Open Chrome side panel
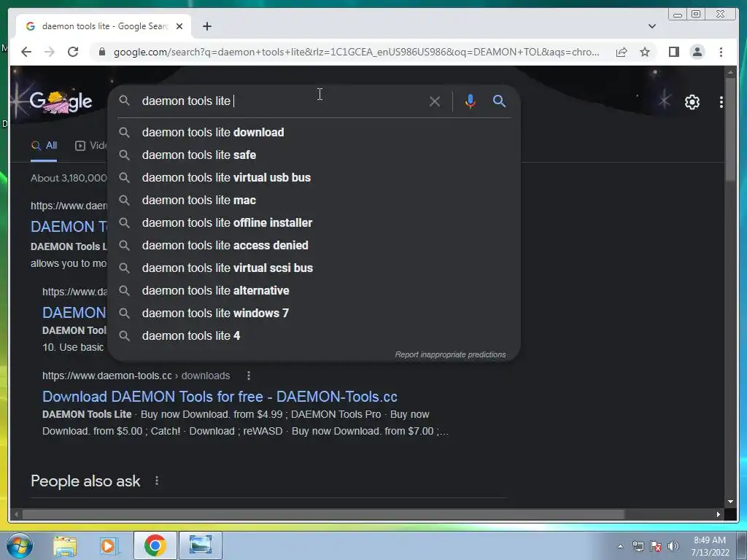Screen dimensions: 747x560 [x=673, y=52]
